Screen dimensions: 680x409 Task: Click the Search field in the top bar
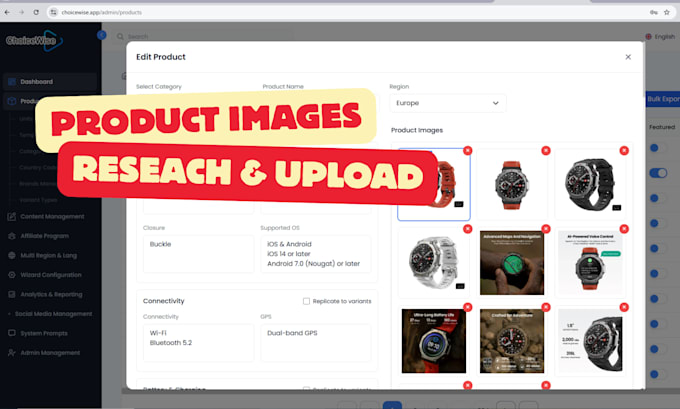coord(204,36)
